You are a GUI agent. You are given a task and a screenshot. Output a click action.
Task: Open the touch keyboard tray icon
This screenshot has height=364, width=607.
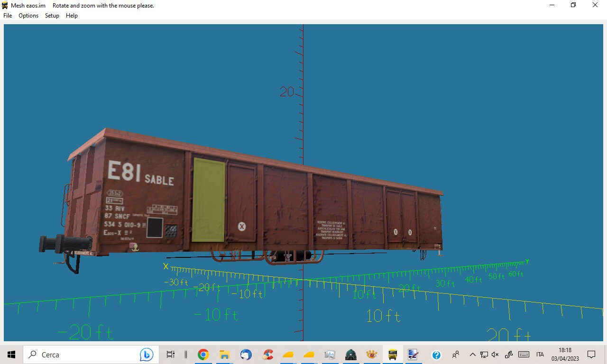pyautogui.click(x=524, y=355)
